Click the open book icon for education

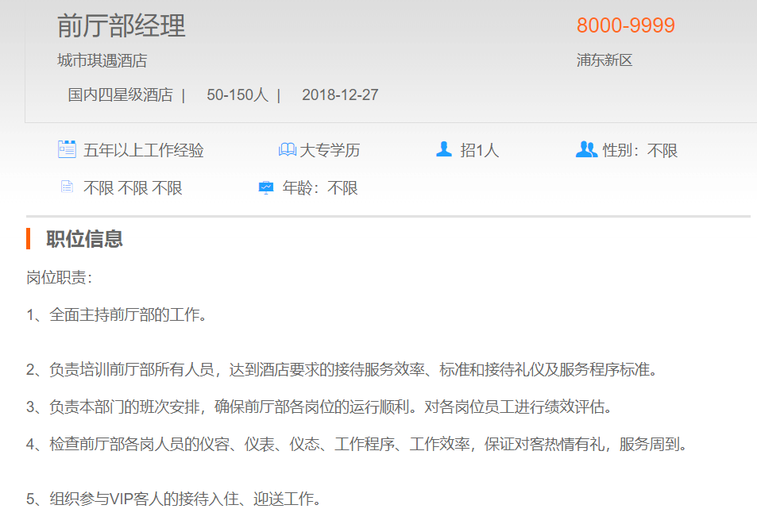[287, 150]
